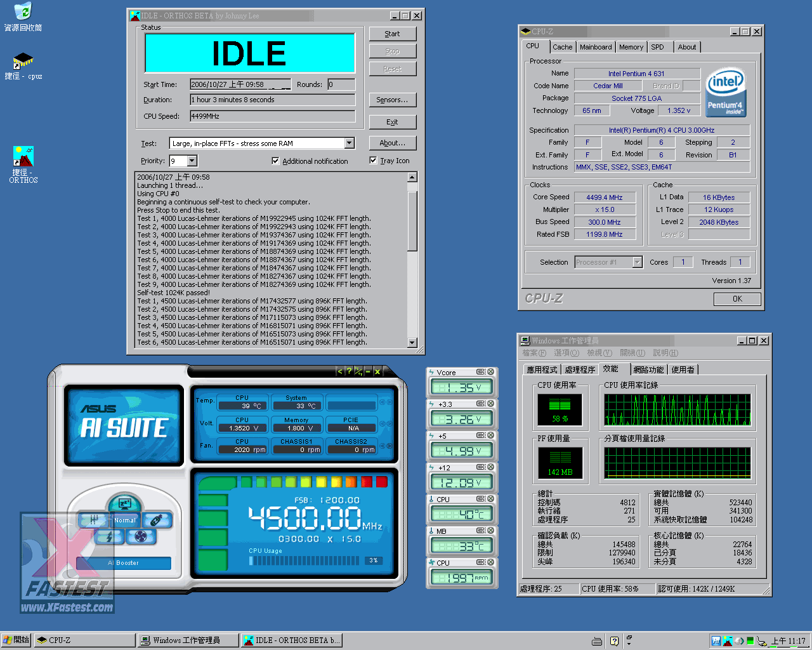Open the Recycle Bin desktop icon
The width and height of the screenshot is (812, 650).
[x=23, y=17]
